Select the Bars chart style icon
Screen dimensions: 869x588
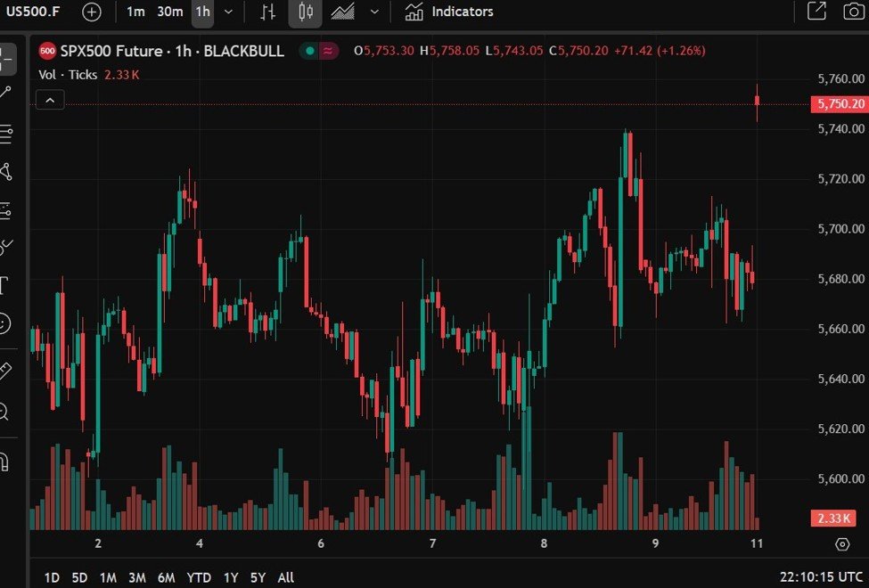(x=267, y=12)
